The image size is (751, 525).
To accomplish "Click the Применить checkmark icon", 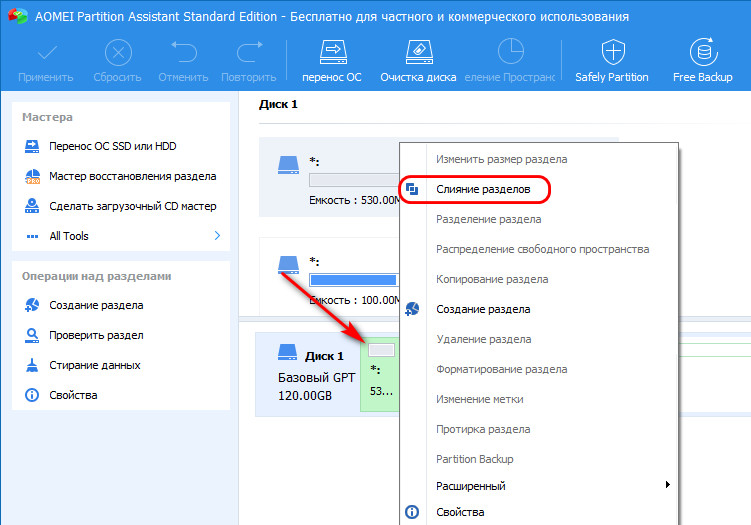I will click(x=47, y=52).
